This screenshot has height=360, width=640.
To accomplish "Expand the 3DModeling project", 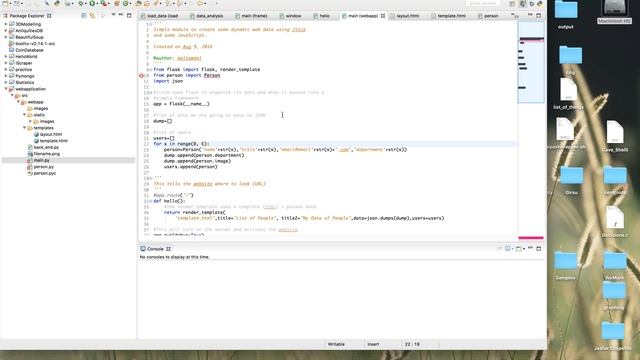I will tap(6, 24).
